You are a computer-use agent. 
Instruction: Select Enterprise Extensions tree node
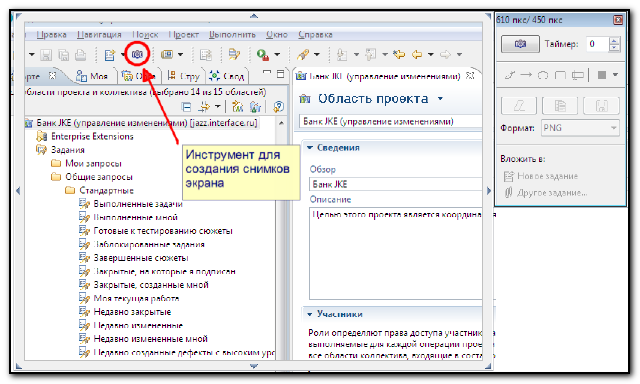tap(92, 136)
